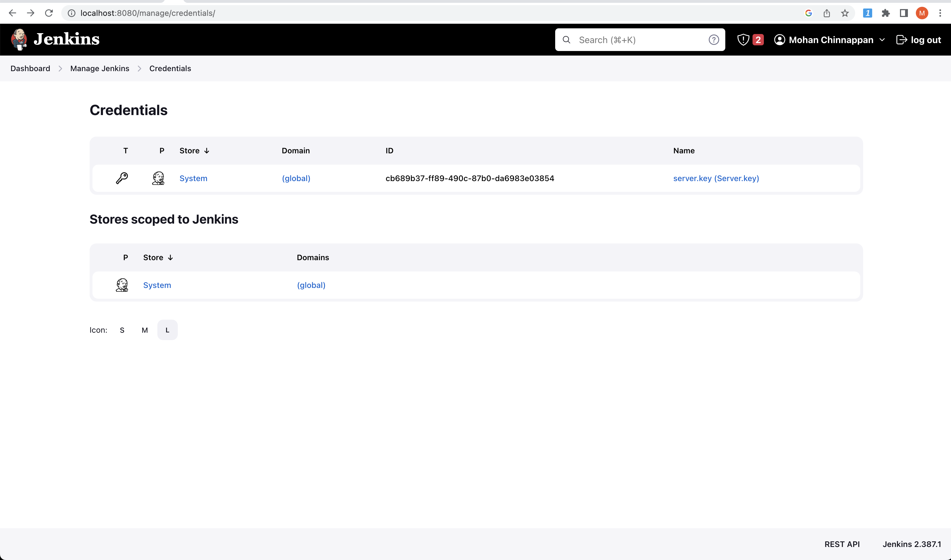Toggle browser side panel icon

coord(903,13)
